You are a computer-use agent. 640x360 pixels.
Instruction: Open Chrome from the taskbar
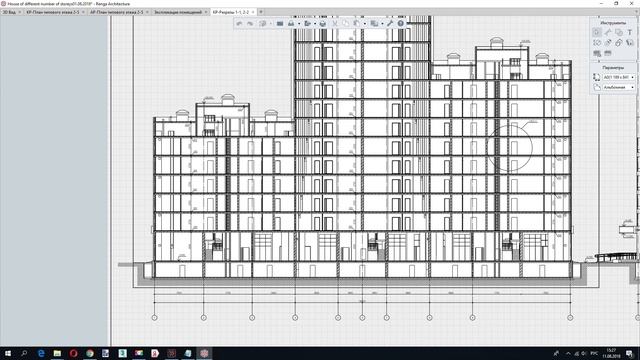click(x=90, y=353)
